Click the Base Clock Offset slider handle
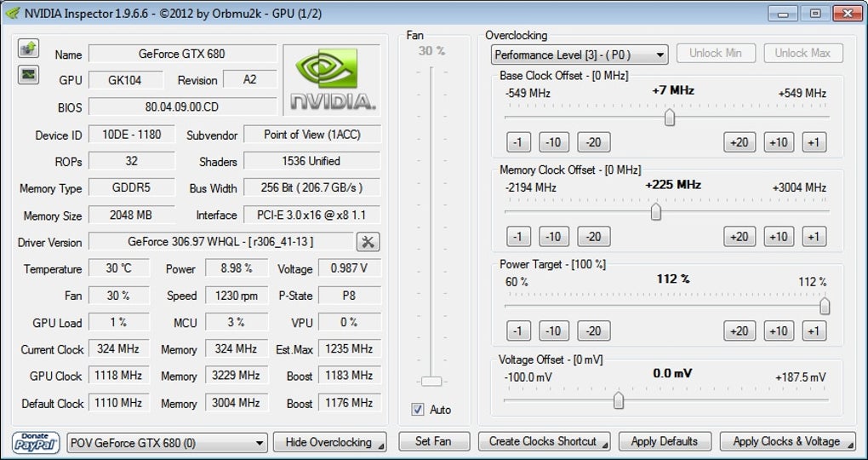 point(670,118)
